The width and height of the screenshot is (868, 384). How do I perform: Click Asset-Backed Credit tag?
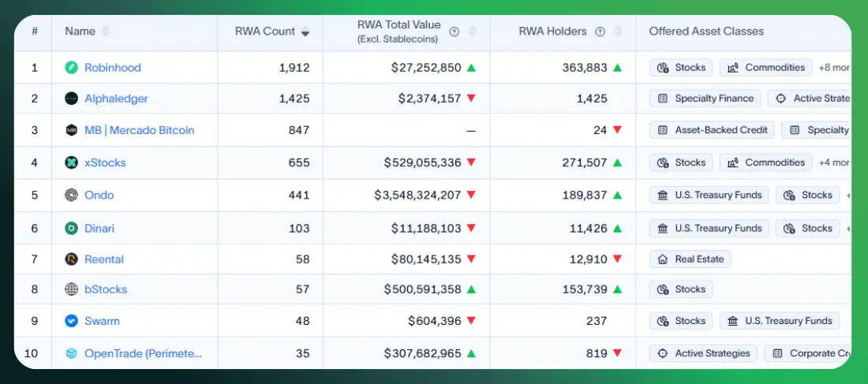tap(712, 131)
